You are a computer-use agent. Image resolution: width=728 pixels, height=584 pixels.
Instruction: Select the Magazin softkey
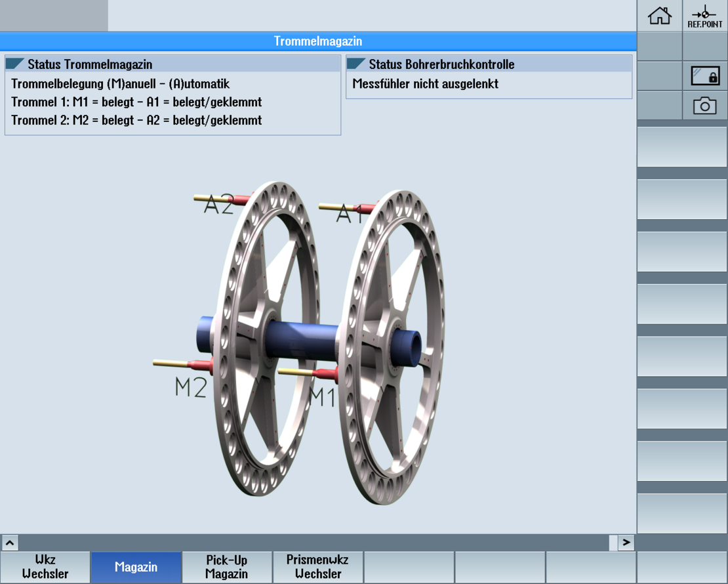coord(136,567)
